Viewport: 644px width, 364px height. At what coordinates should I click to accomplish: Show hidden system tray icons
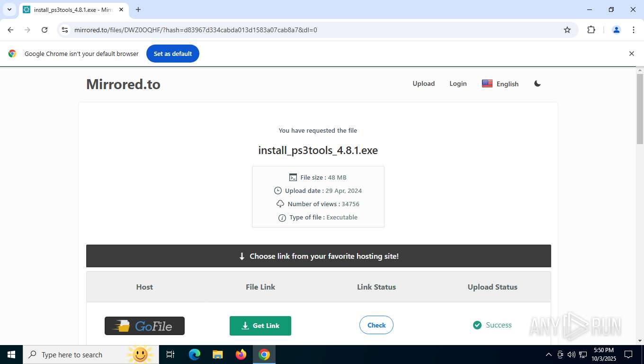click(x=549, y=355)
